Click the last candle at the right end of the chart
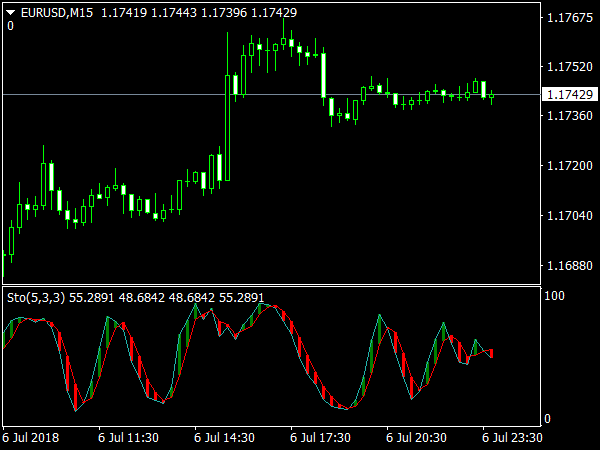Viewport: 600px width, 450px height. tap(491, 96)
